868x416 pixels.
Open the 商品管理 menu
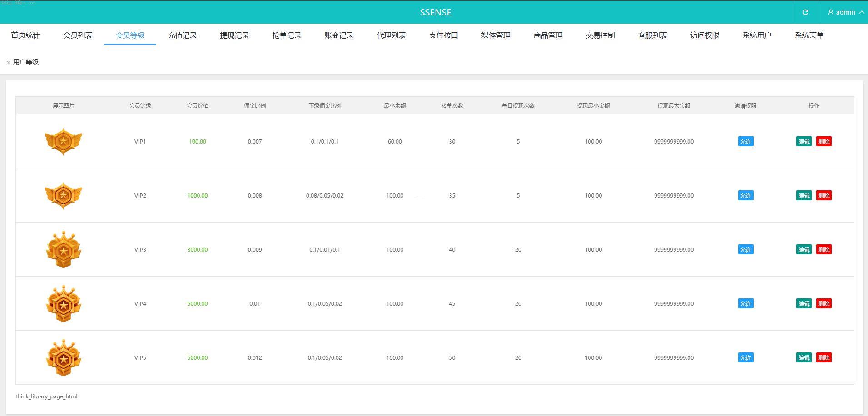pyautogui.click(x=548, y=35)
